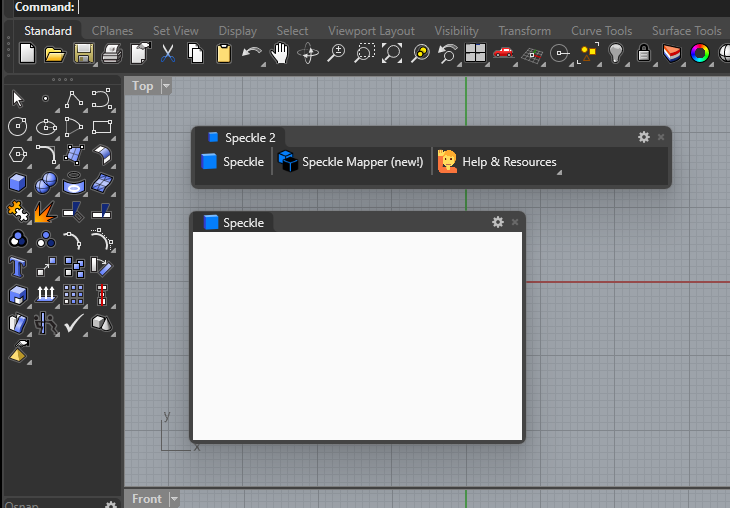Select the Text tool T icon
The height and width of the screenshot is (508, 730).
tap(18, 267)
